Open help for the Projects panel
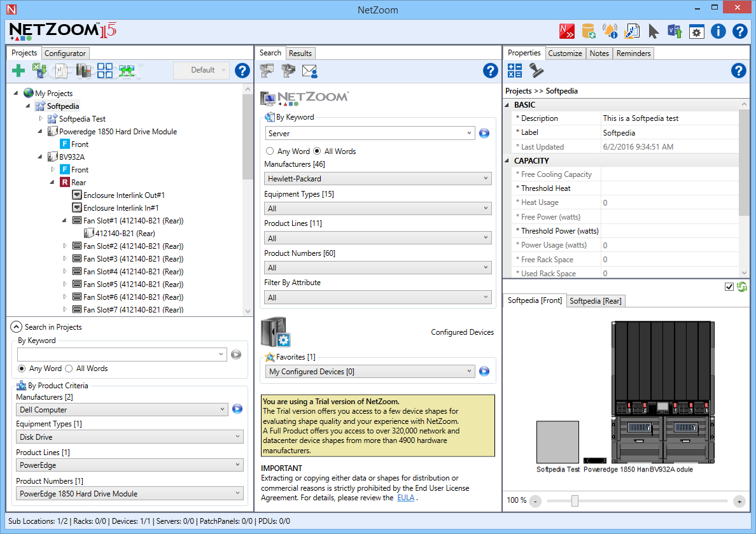Image resolution: width=756 pixels, height=534 pixels. (242, 71)
